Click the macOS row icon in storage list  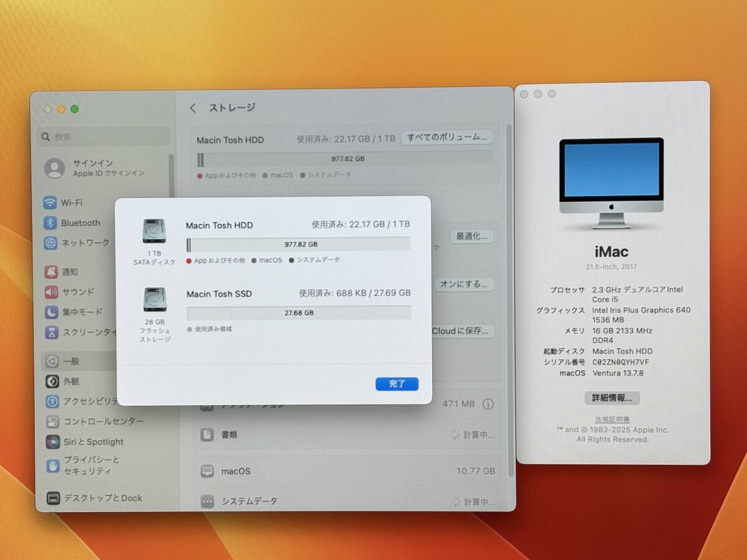pyautogui.click(x=207, y=471)
